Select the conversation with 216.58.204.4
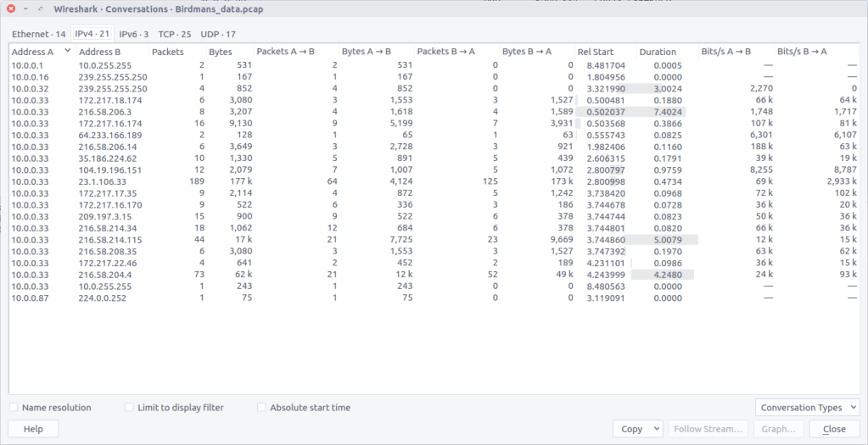The height and width of the screenshot is (445, 868). click(x=102, y=275)
